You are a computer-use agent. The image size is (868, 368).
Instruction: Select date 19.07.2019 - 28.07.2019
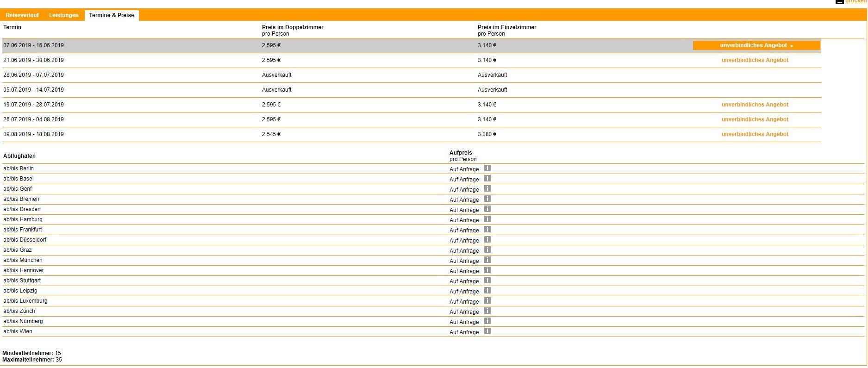[33, 105]
